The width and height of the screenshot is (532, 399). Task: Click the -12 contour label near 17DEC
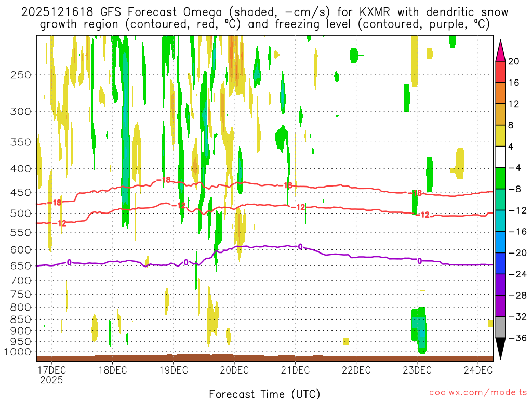point(59,223)
